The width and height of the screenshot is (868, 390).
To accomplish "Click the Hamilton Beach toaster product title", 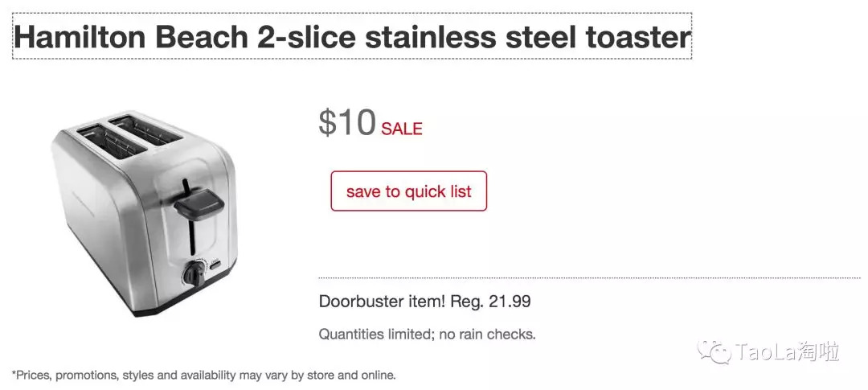I will pos(352,37).
